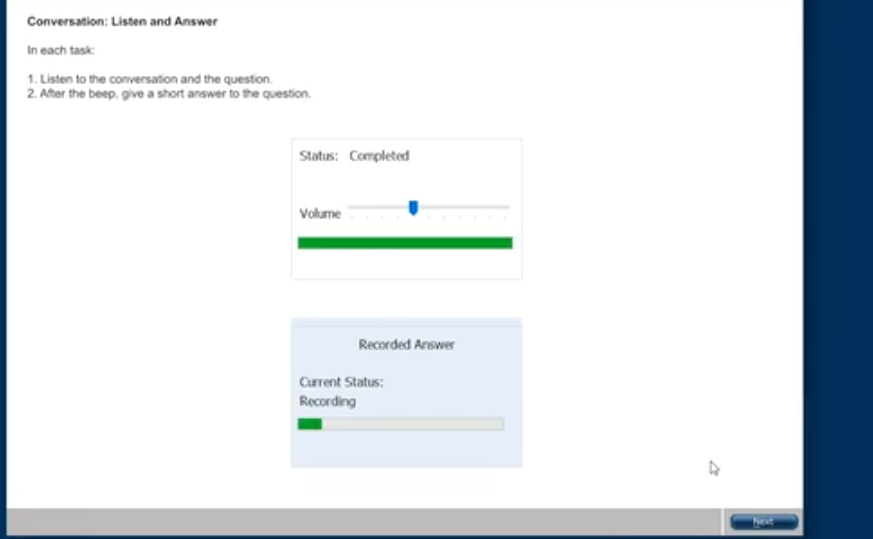The height and width of the screenshot is (539, 873).
Task: Click the "Recording" status text
Action: click(x=327, y=402)
